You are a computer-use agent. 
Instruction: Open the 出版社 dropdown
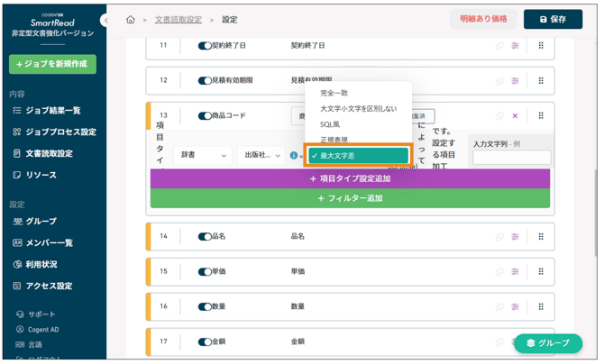click(x=261, y=155)
